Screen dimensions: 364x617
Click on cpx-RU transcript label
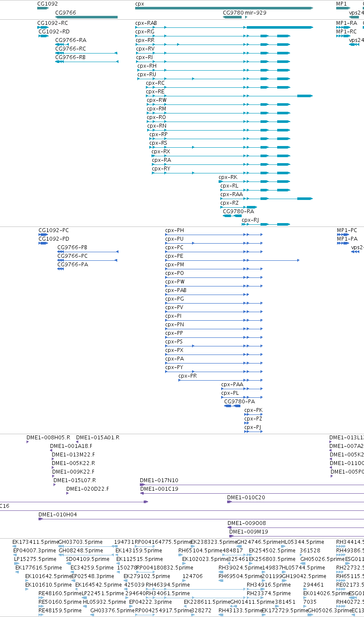point(147,75)
